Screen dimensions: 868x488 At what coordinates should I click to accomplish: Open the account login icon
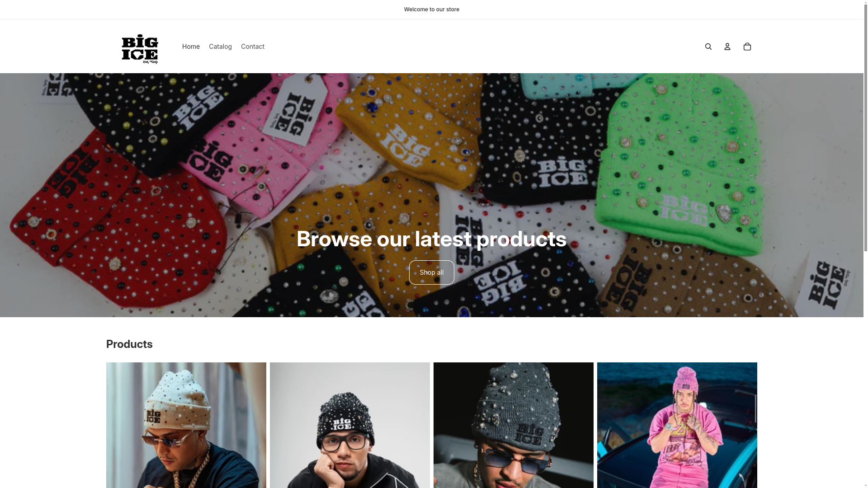(727, 47)
